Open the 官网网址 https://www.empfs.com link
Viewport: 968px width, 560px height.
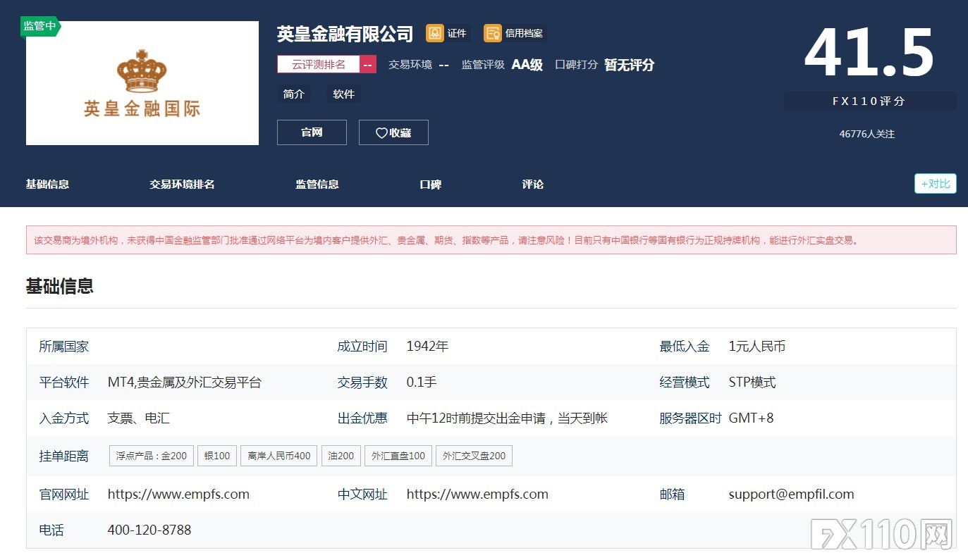point(178,494)
